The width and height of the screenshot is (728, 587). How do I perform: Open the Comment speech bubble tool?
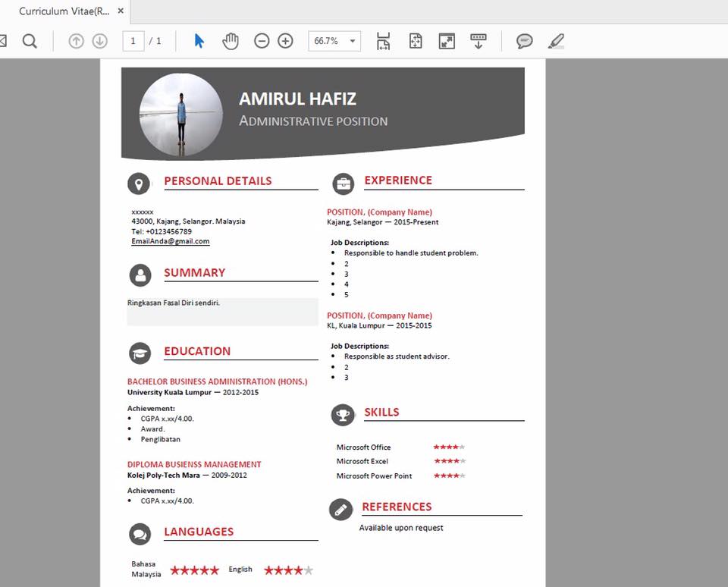pyautogui.click(x=525, y=41)
